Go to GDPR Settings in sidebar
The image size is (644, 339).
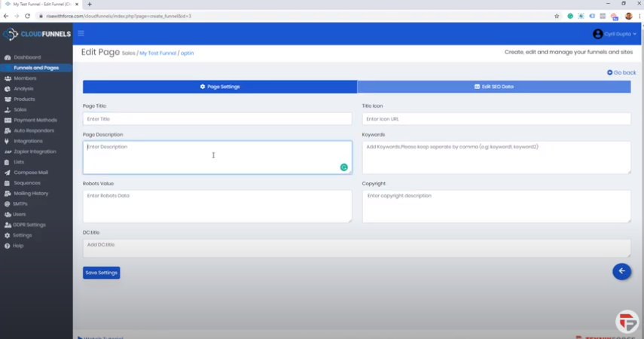[x=29, y=224]
